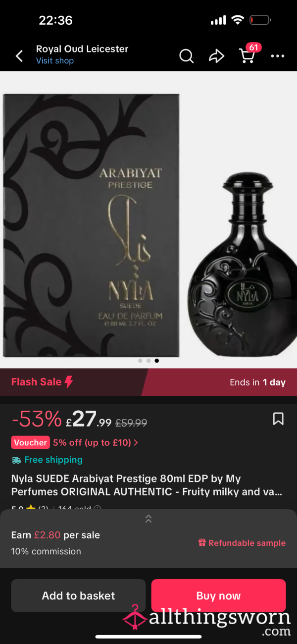Tap the back arrow icon
The width and height of the screenshot is (297, 644).
(x=19, y=56)
